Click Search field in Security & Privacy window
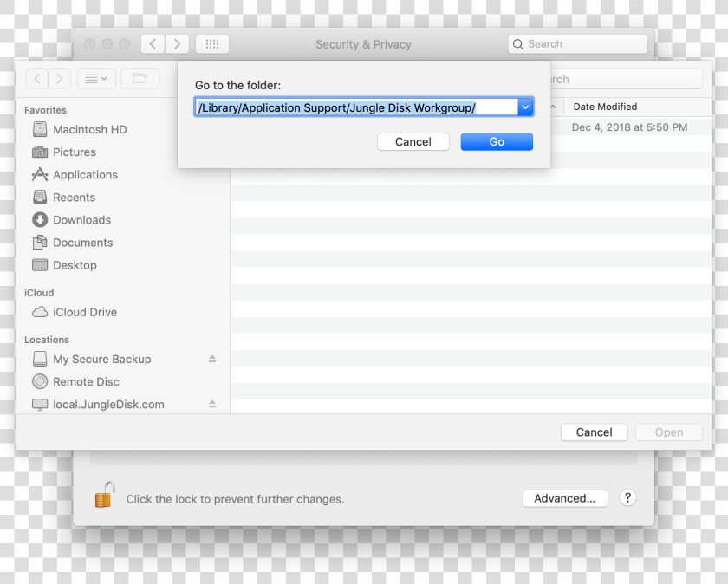Viewport: 728px width, 584px height. pyautogui.click(x=577, y=44)
